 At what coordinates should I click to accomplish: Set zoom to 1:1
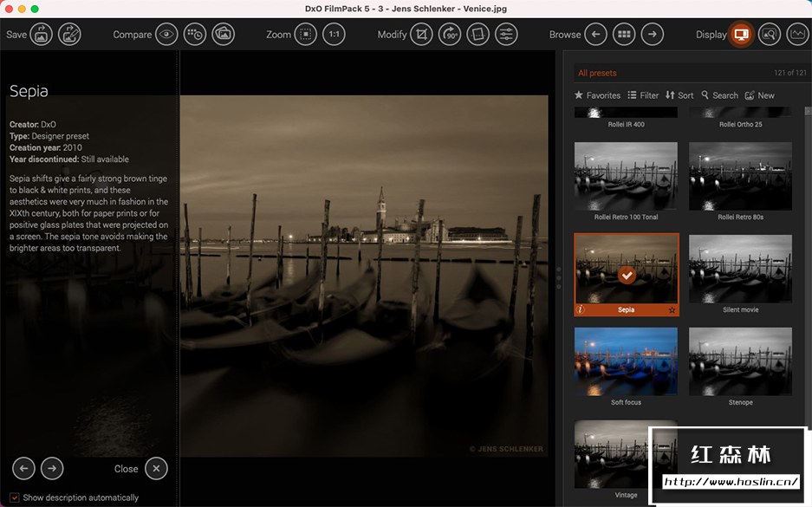(x=334, y=35)
